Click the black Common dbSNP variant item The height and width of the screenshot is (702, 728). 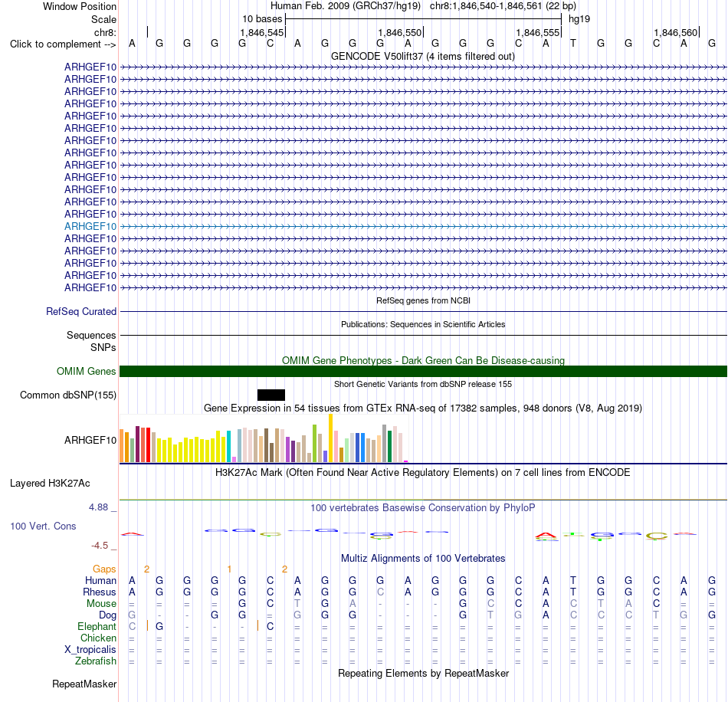(x=271, y=395)
